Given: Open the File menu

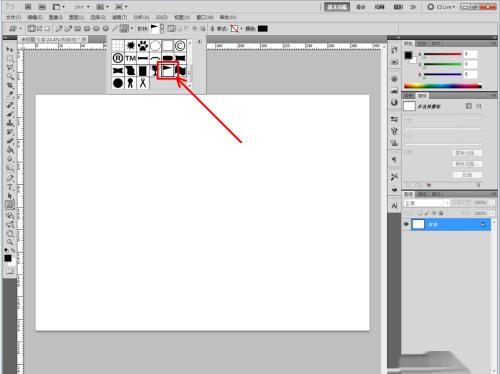Looking at the screenshot, I should (14, 17).
